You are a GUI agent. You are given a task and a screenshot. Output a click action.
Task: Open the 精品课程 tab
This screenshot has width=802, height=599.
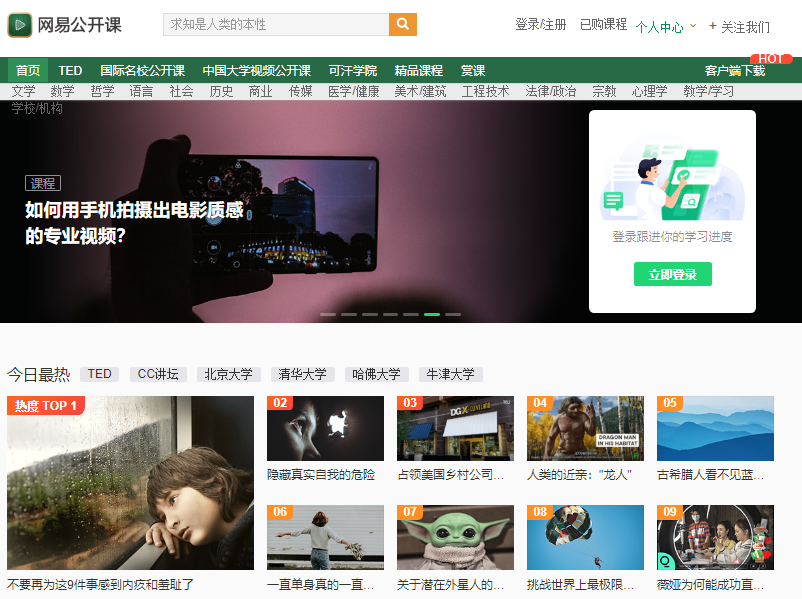click(x=419, y=70)
